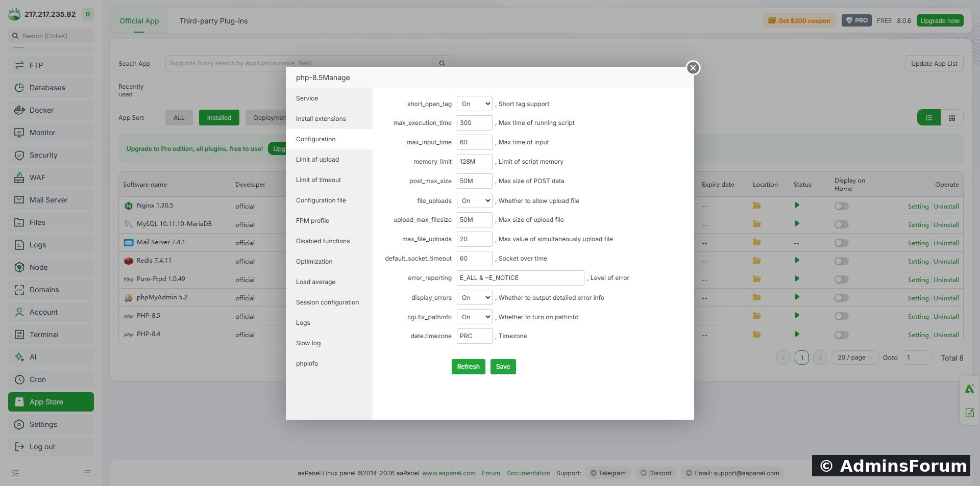This screenshot has width=980, height=486.
Task: Click the Node hexagon icon
Action: pyautogui.click(x=19, y=267)
